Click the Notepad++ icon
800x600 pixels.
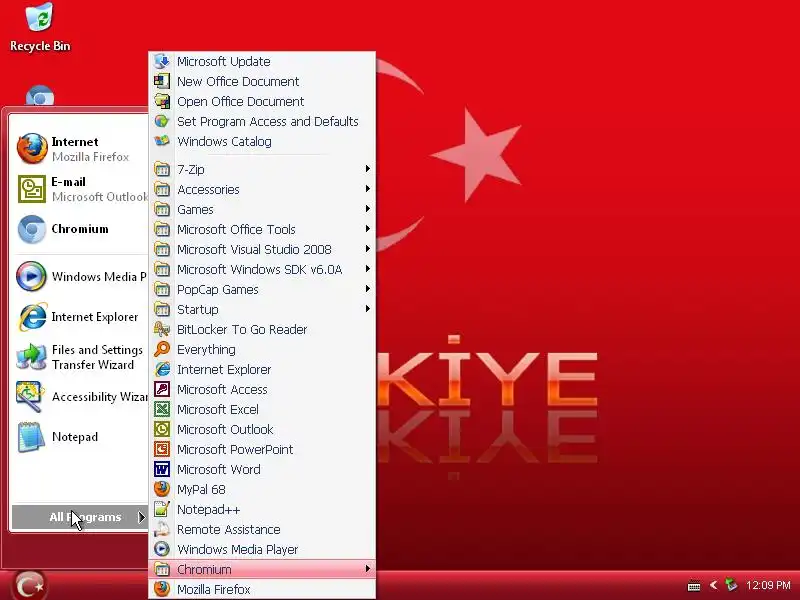tap(162, 509)
